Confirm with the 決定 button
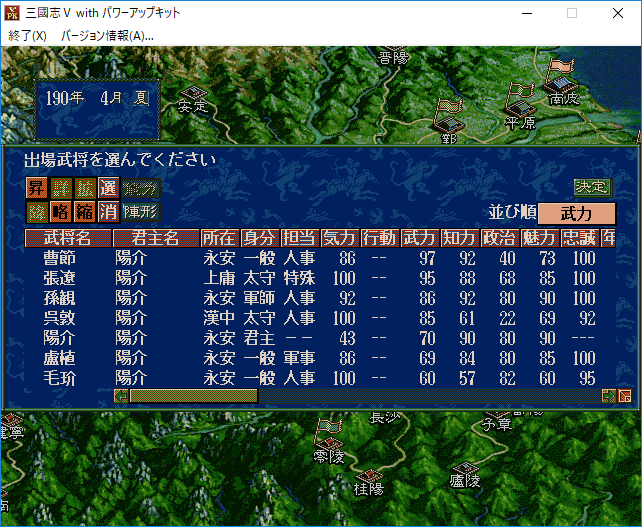Image resolution: width=642 pixels, height=527 pixels. (591, 186)
